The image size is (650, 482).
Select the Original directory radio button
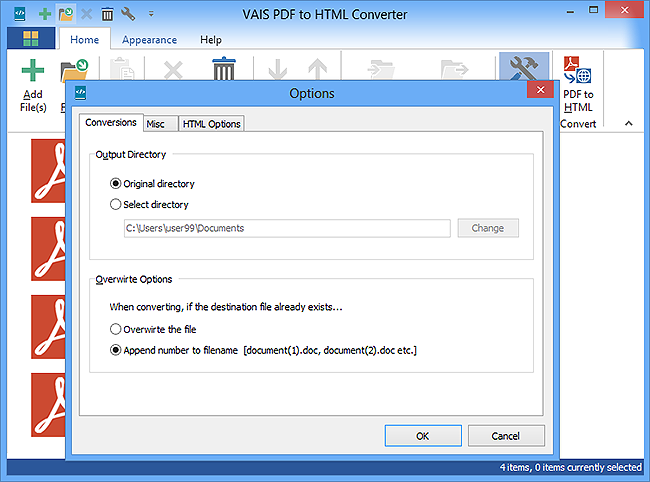(115, 184)
